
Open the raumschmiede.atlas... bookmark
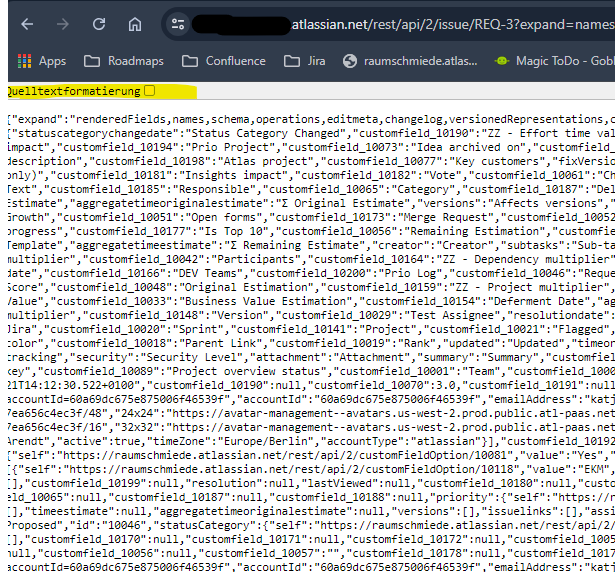[x=410, y=61]
